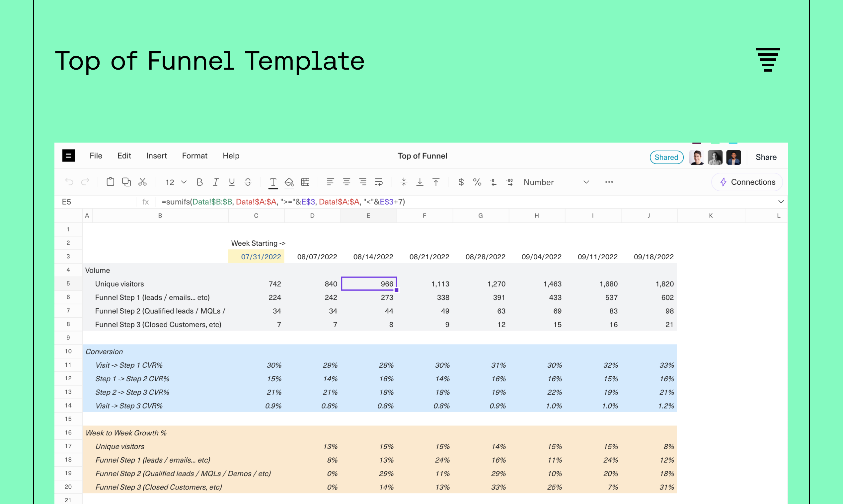The width and height of the screenshot is (843, 504).
Task: Click the cell borders icon
Action: coord(305,182)
